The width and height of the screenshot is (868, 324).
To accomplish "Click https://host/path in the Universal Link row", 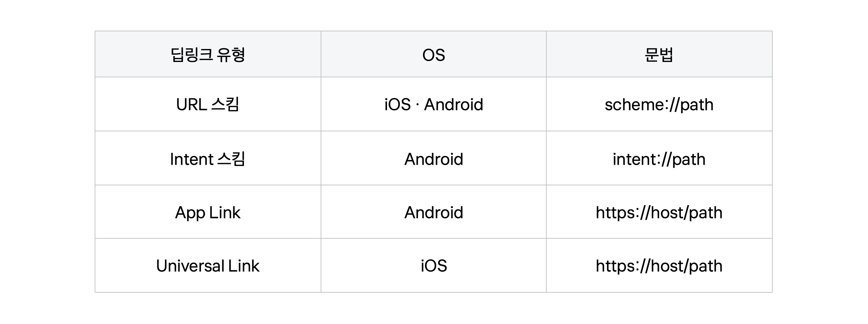I will point(659,266).
